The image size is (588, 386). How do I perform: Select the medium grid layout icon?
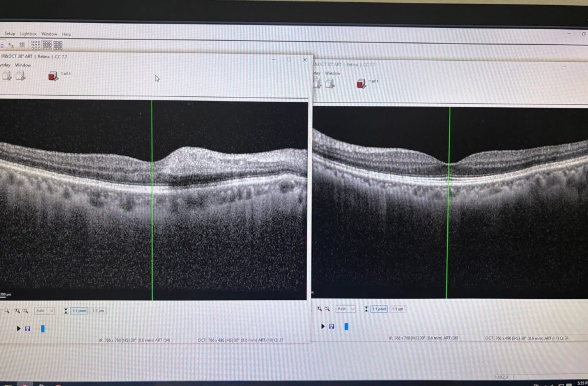(x=47, y=45)
